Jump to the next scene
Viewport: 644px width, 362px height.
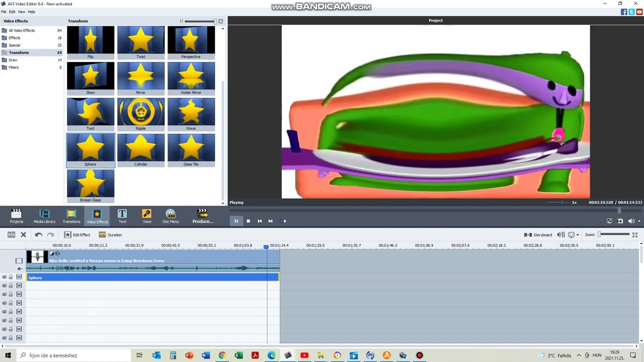[x=283, y=221]
